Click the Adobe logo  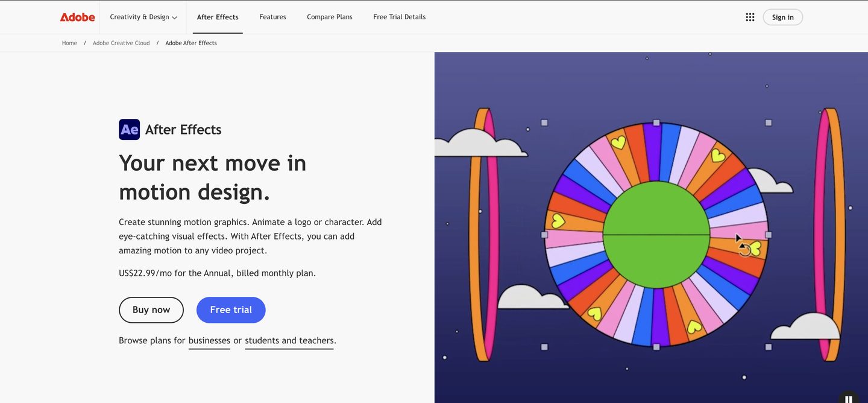[77, 17]
